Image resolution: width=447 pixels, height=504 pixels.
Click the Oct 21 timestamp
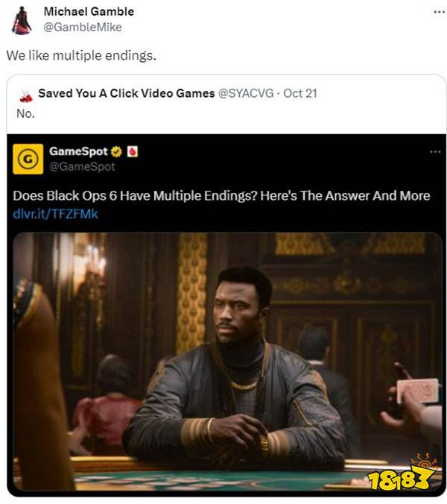click(x=300, y=93)
